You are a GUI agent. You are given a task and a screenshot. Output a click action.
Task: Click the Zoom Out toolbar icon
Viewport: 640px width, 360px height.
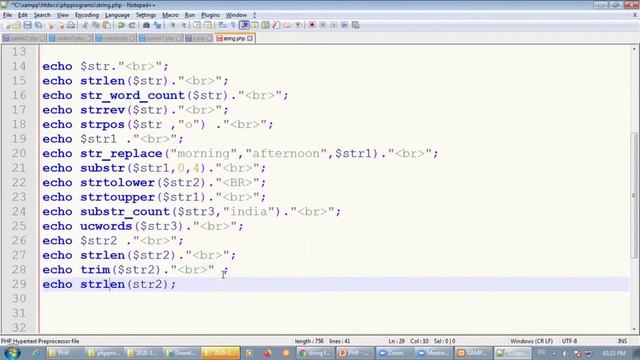(x=184, y=25)
